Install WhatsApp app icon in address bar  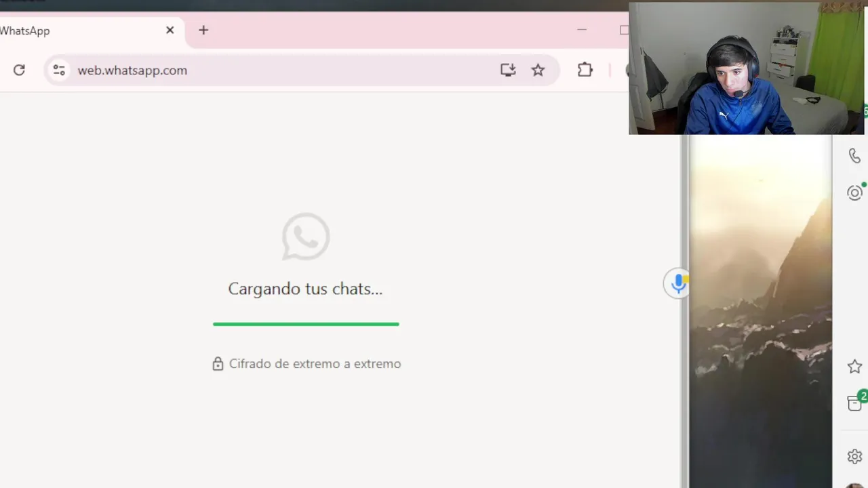[x=508, y=70]
